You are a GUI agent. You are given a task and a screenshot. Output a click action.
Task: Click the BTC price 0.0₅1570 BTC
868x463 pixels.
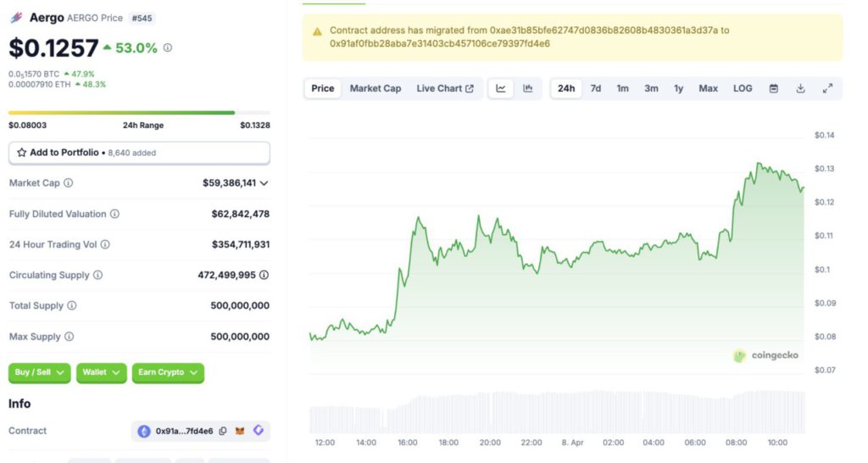34,75
